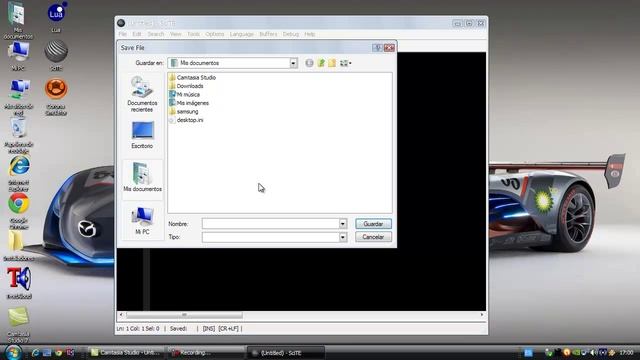Launch Chrome from quick launch bar
This screenshot has height=360, width=640.
pos(58,353)
